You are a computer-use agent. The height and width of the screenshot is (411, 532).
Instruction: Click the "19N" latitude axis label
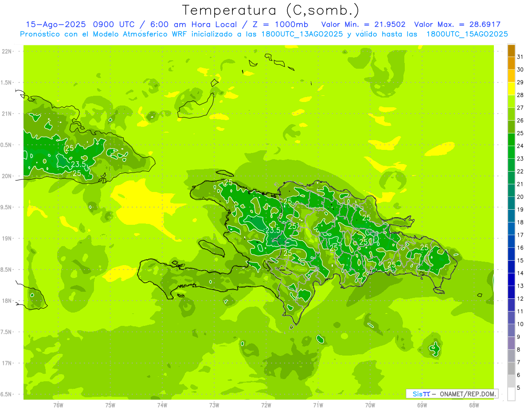point(7,239)
